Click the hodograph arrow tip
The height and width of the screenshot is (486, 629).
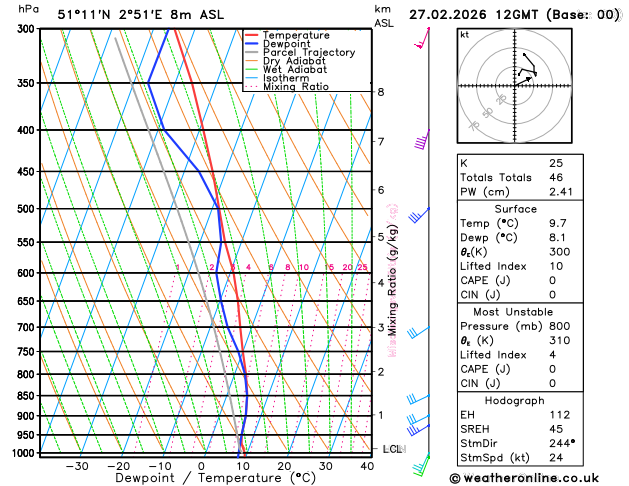529,79
